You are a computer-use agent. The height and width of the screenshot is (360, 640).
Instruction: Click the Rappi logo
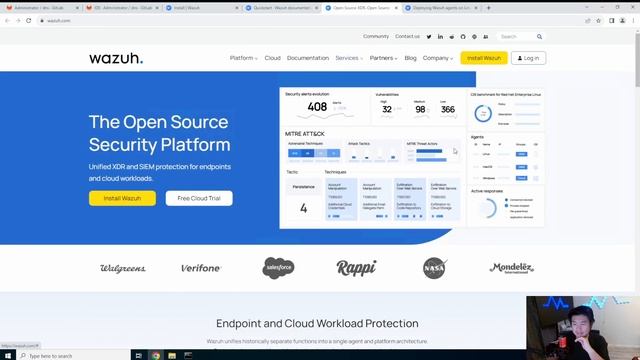[356, 268]
